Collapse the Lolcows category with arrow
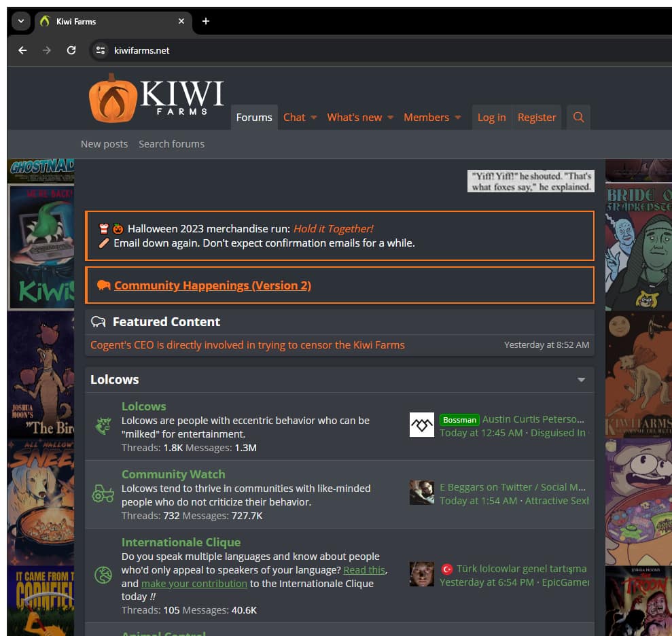672x636 pixels. pos(581,380)
